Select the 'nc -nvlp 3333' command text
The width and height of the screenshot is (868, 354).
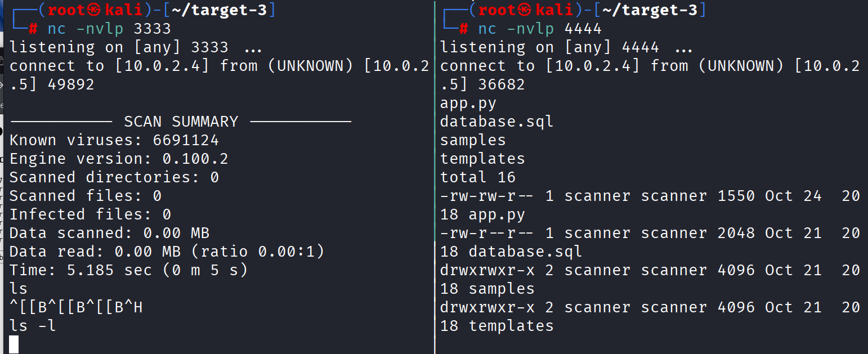109,29
